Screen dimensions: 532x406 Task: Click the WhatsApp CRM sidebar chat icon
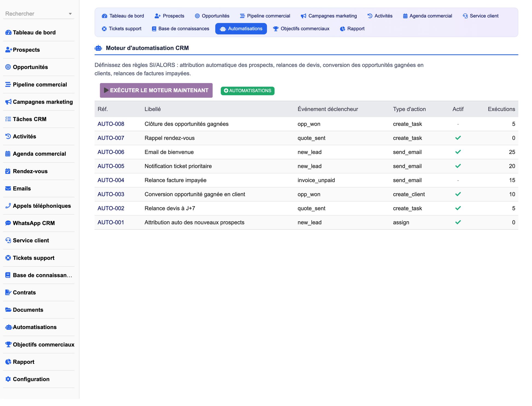point(8,223)
